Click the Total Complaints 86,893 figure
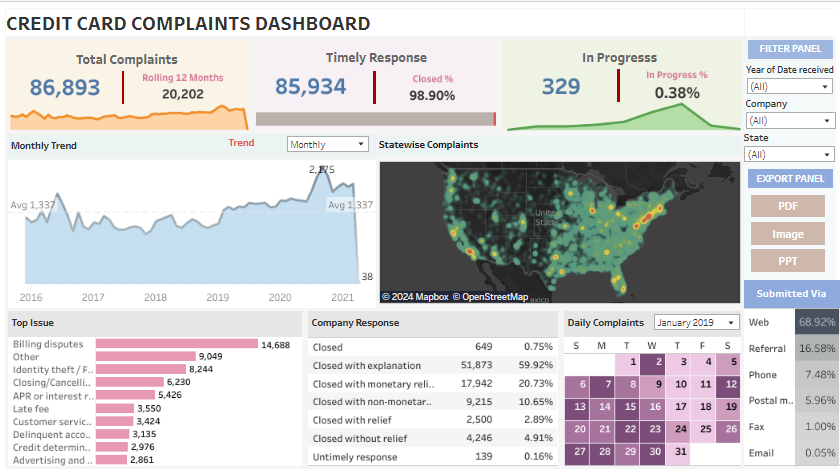Image resolution: width=840 pixels, height=476 pixels. [x=65, y=88]
